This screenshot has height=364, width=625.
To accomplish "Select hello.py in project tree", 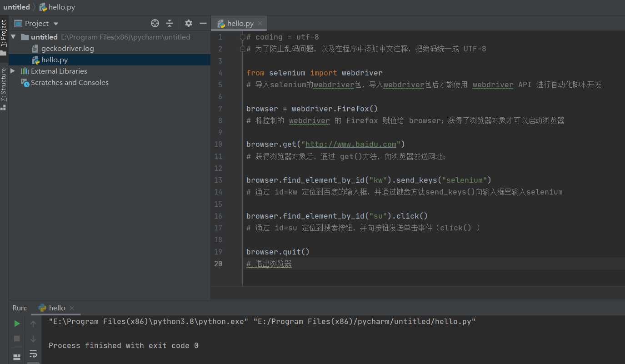I will [110, 60].
